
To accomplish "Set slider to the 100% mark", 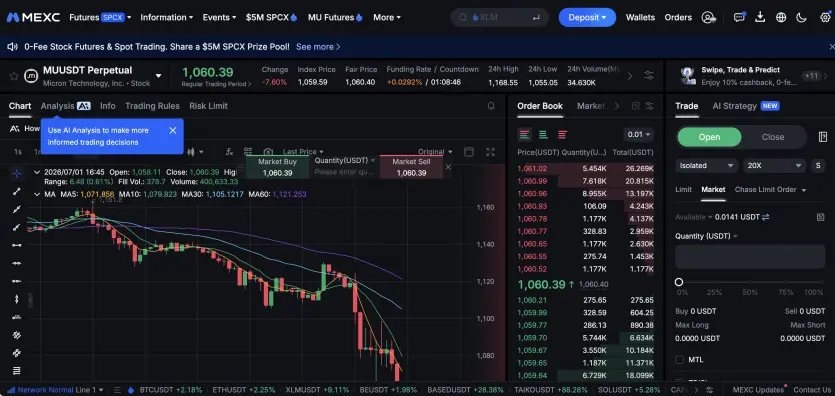I will [822, 283].
